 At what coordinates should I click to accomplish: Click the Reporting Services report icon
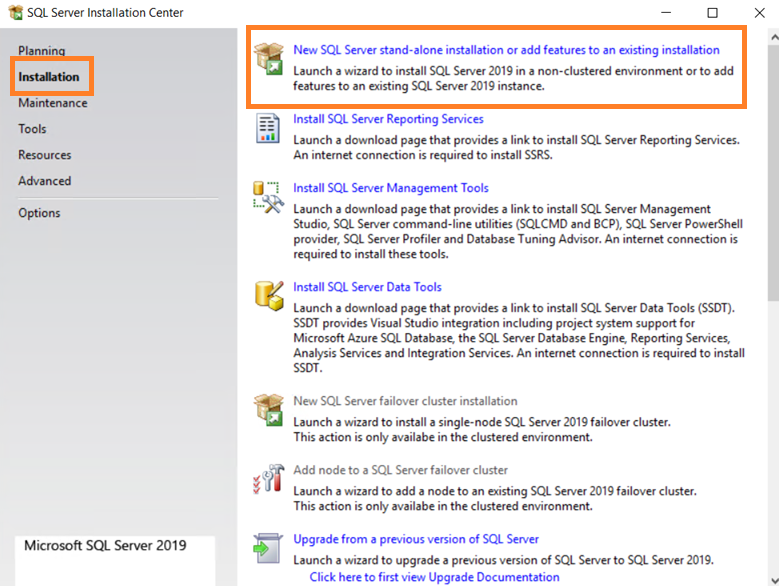(268, 128)
